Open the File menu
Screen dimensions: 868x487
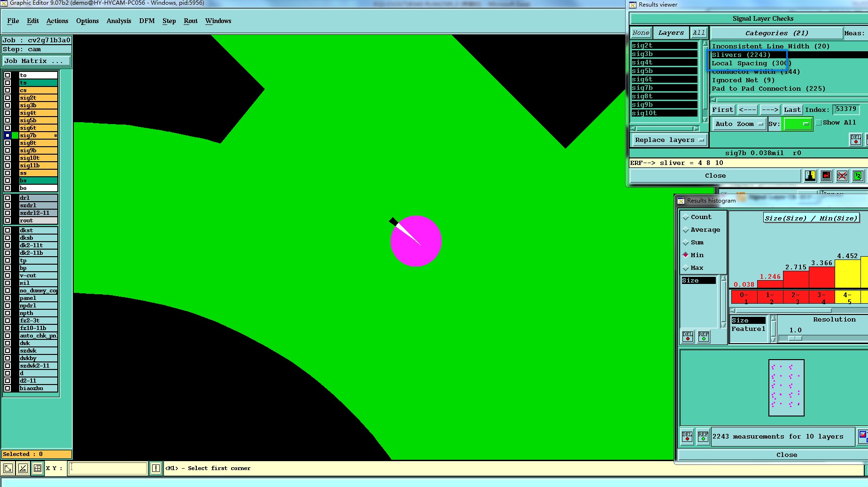13,21
